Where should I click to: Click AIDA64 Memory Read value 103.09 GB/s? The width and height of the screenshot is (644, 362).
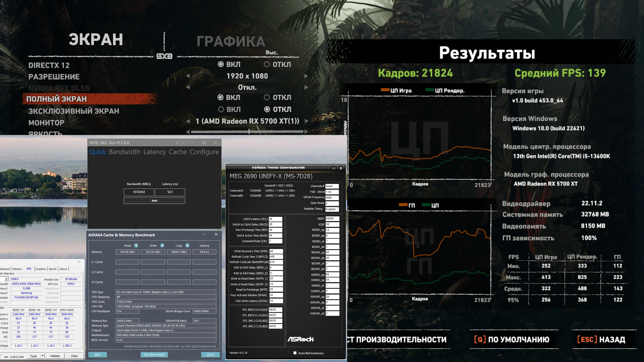tap(127, 252)
